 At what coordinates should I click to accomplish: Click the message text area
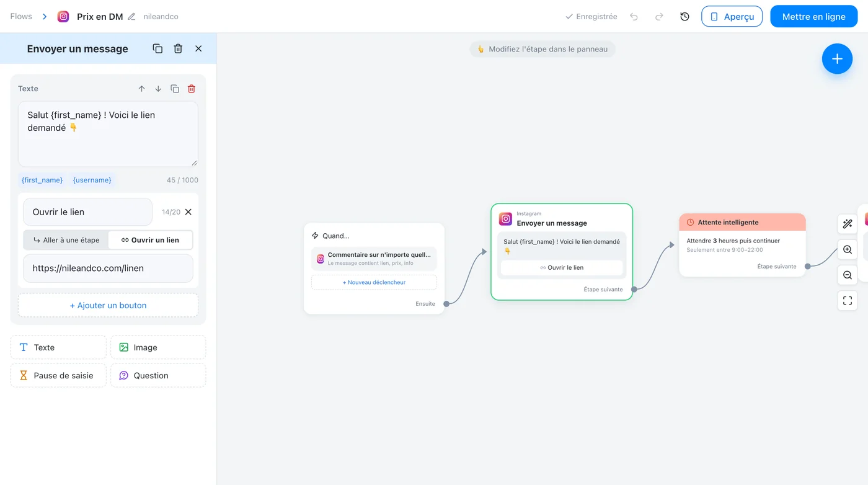(x=108, y=134)
